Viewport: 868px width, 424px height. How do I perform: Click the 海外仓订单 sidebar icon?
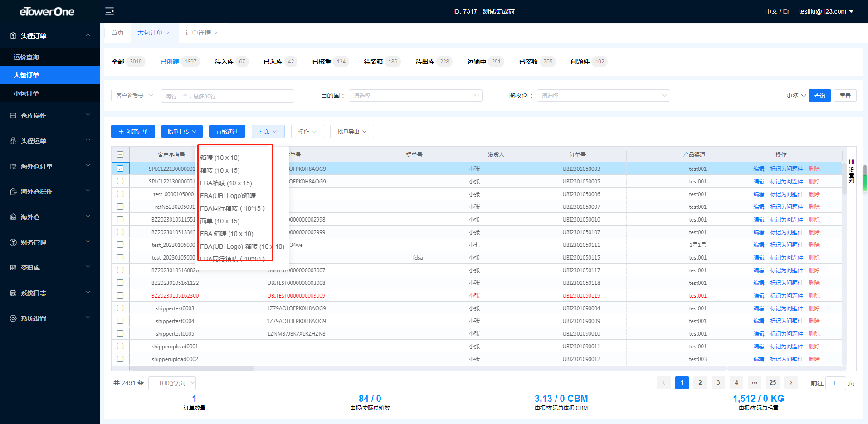click(13, 166)
